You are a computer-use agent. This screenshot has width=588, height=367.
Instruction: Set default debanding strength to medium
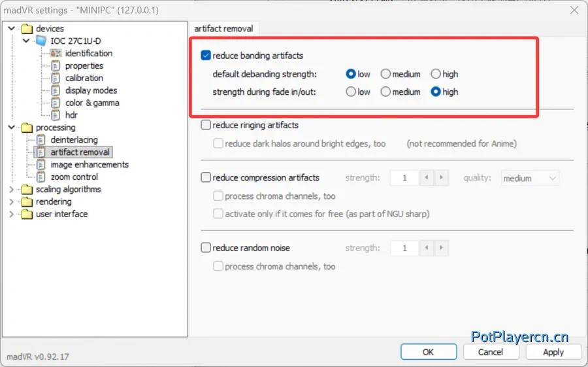[x=385, y=75]
